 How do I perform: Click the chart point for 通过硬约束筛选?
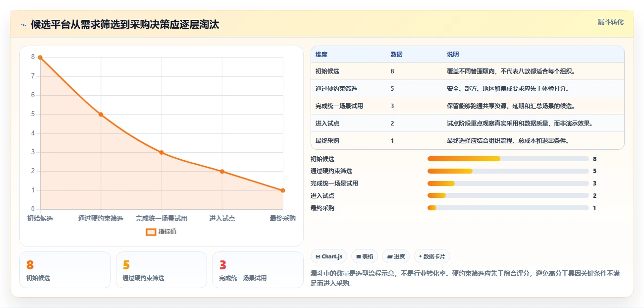pos(101,115)
